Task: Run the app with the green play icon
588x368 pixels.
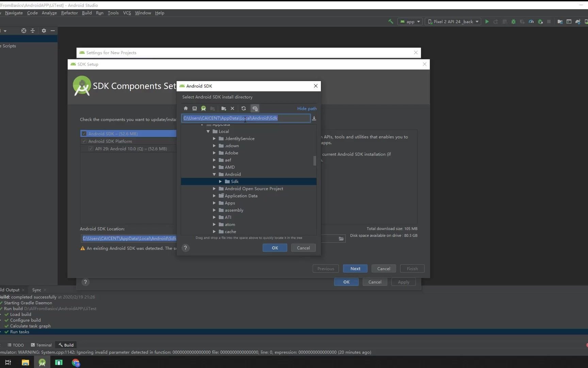Action: point(487,21)
